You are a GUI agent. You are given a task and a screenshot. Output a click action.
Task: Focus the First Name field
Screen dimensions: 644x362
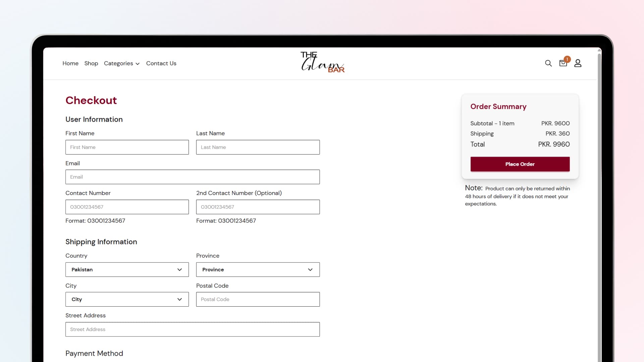[x=127, y=147]
